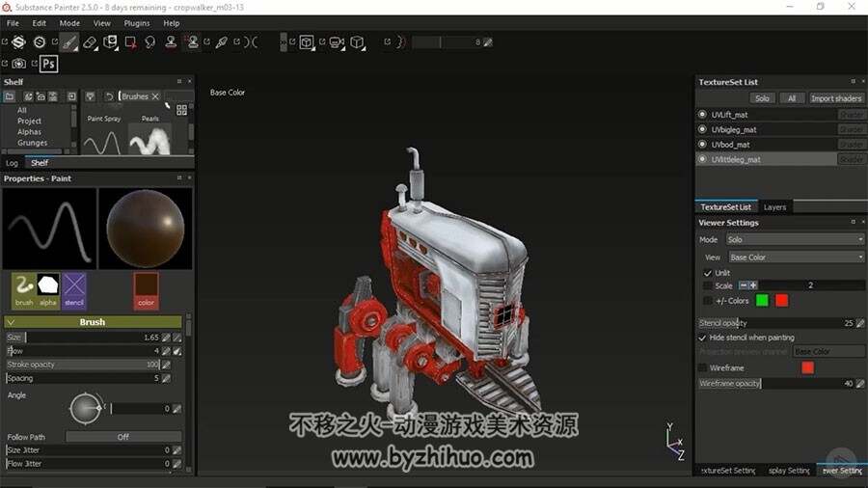Screen dimensions: 868x488
Task: Click the Solo button
Action: point(762,98)
